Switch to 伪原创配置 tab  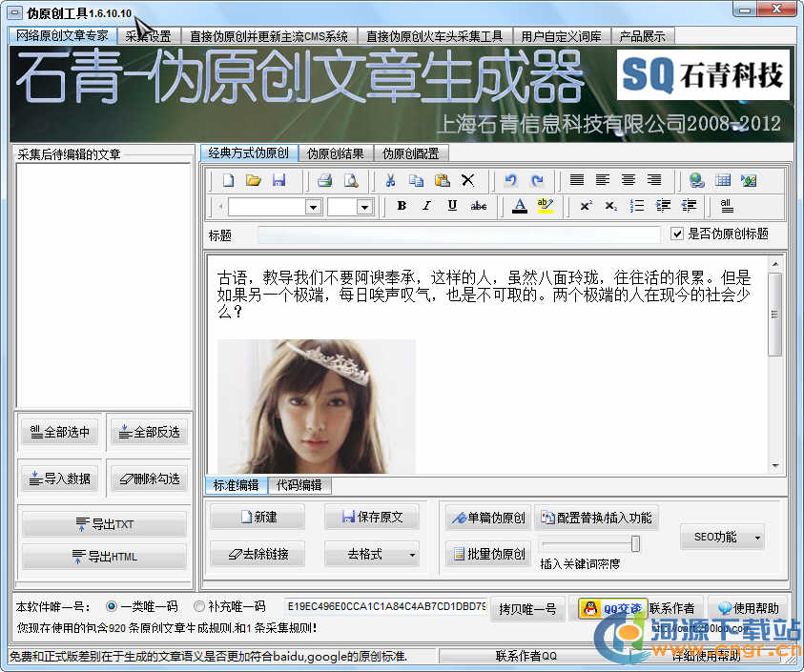[410, 153]
